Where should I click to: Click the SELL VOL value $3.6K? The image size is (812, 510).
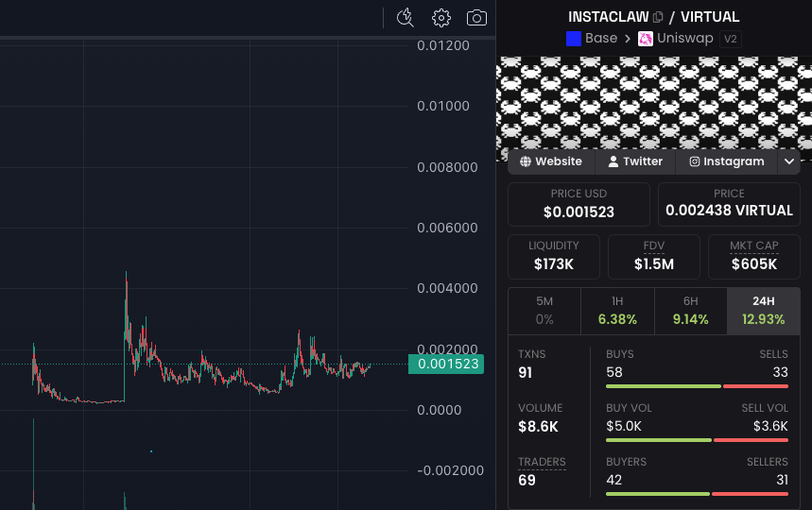[770, 426]
